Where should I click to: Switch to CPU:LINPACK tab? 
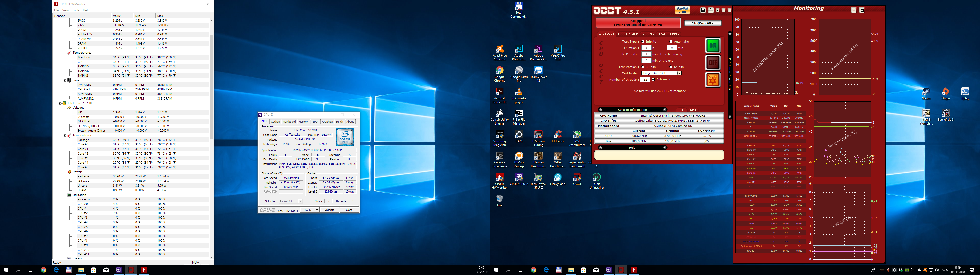pos(628,34)
